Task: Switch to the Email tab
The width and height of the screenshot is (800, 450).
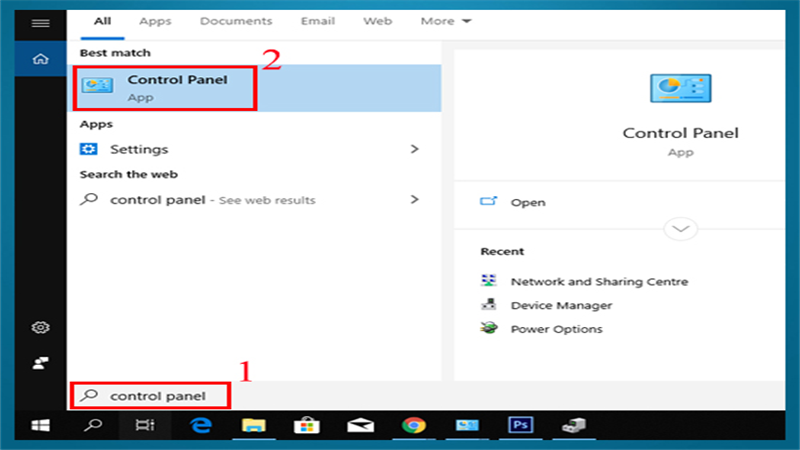Action: point(317,21)
